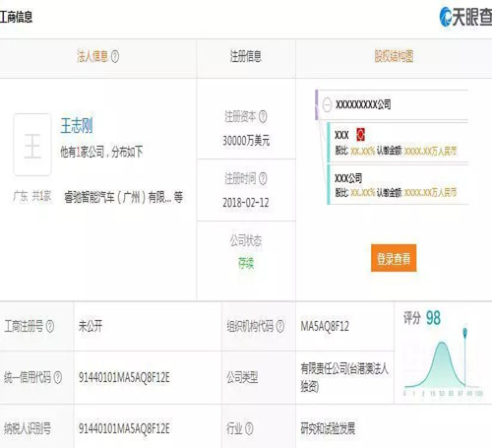Click help icon next to 行业
Screen dimensions: 492x448
click(249, 428)
